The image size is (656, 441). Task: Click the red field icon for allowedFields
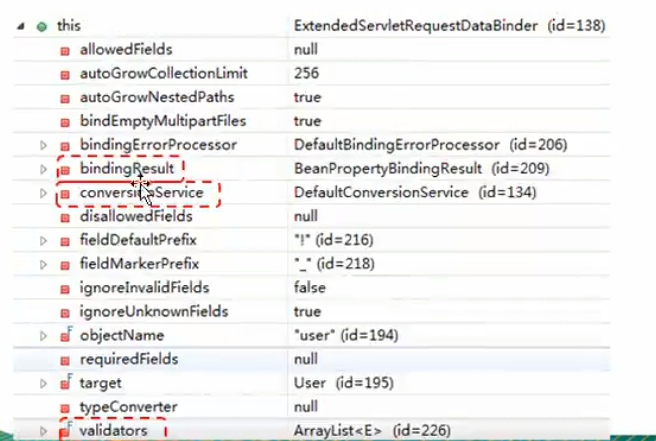point(65,51)
